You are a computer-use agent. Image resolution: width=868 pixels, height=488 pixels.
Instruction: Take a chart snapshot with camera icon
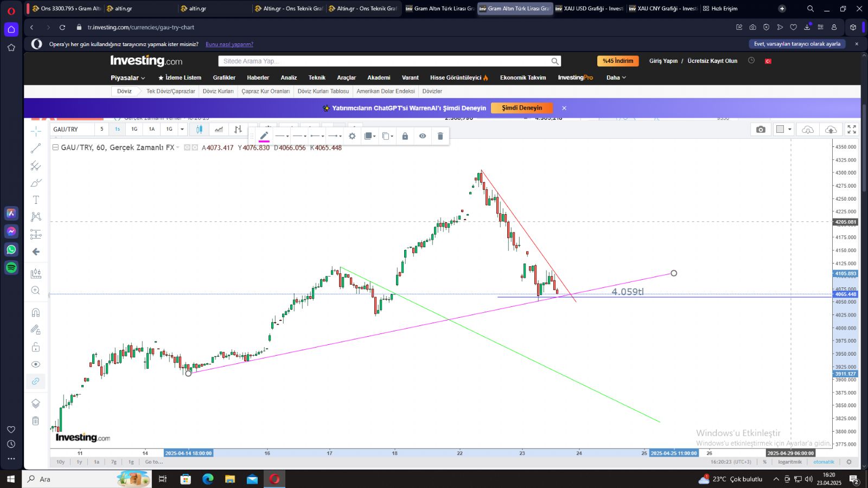pos(761,129)
